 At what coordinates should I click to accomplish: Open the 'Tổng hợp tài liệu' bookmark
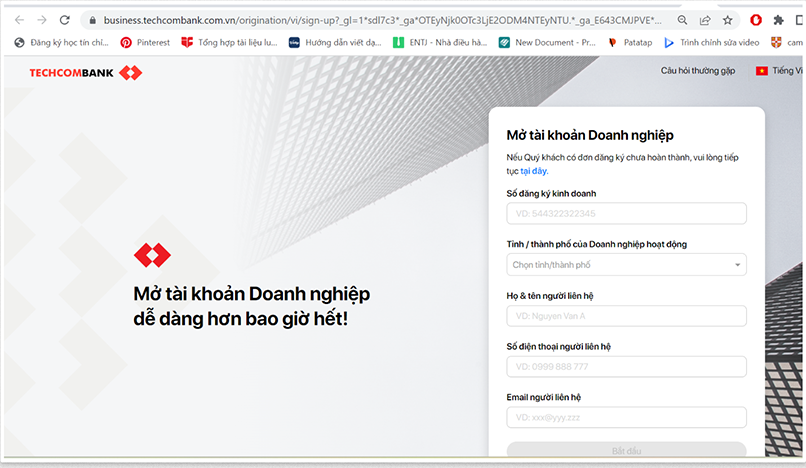(229, 43)
